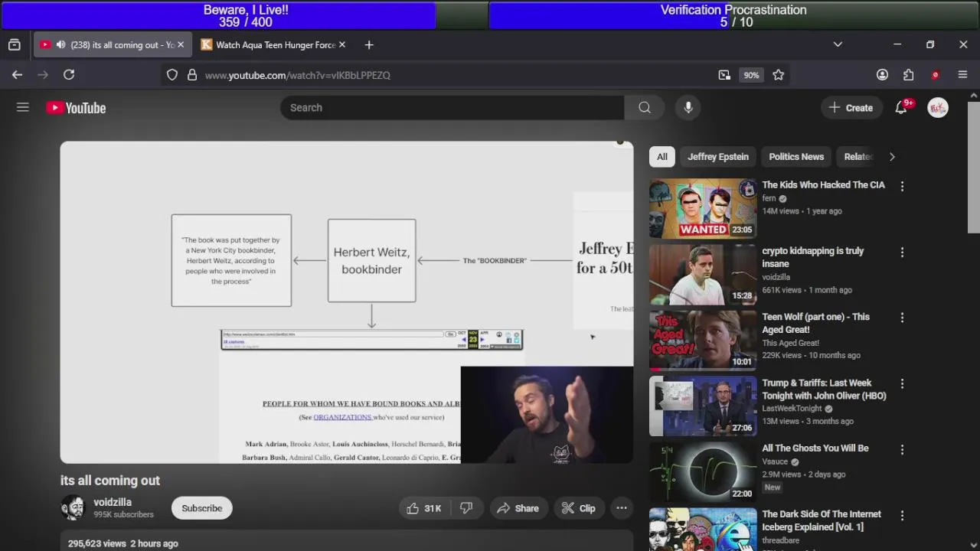Subscribe to voidzilla channel
This screenshot has height=551, width=980.
tap(202, 508)
